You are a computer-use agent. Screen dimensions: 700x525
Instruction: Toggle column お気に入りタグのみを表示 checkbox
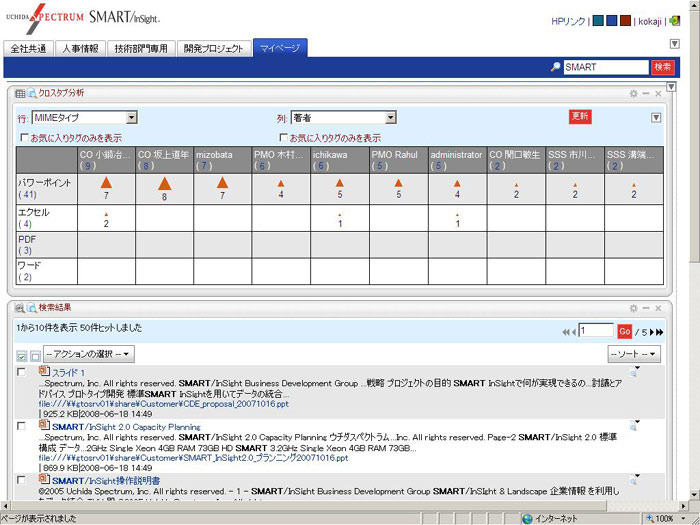[283, 137]
